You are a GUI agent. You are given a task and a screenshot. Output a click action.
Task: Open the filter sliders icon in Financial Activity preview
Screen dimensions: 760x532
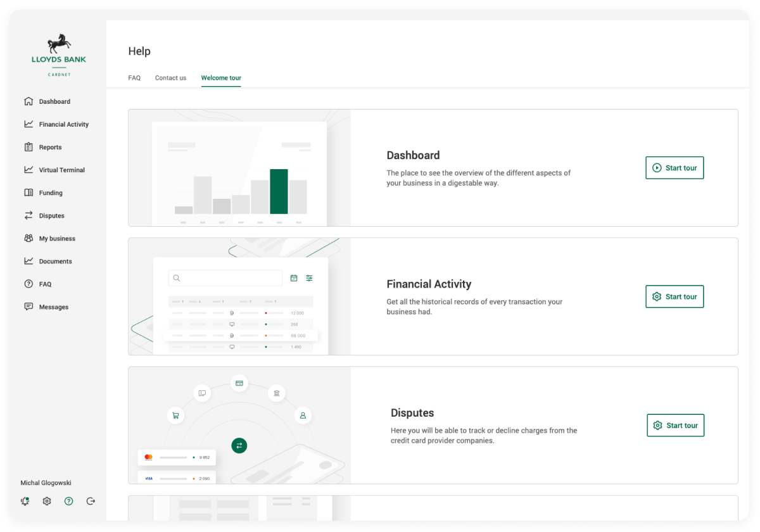pos(309,278)
